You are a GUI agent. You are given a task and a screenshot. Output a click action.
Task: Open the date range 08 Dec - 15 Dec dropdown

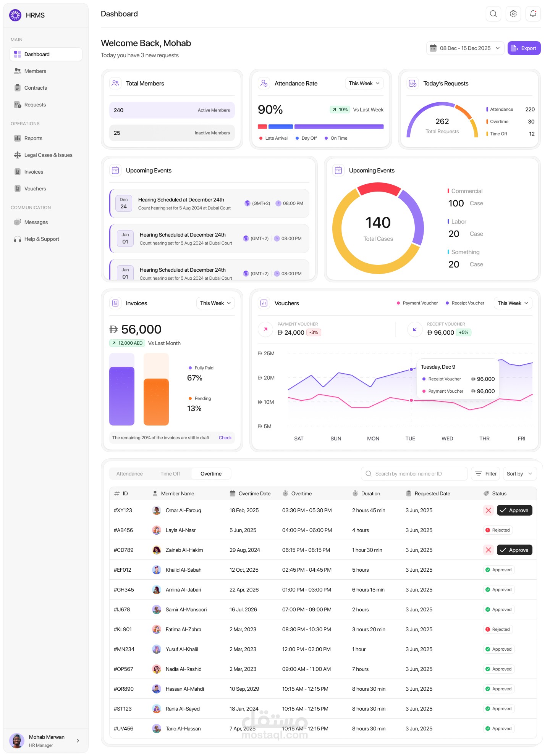(x=465, y=48)
